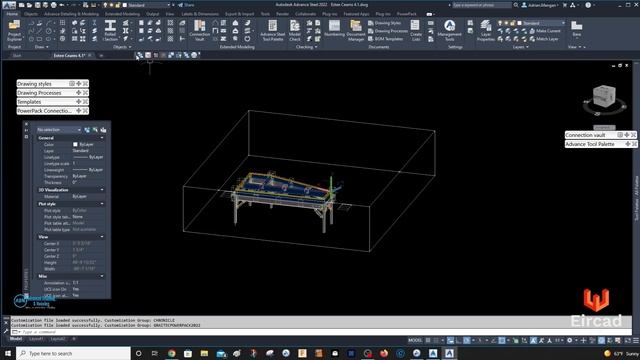Click the Templates floating palette bar
The width and height of the screenshot is (640, 360).
[52, 102]
